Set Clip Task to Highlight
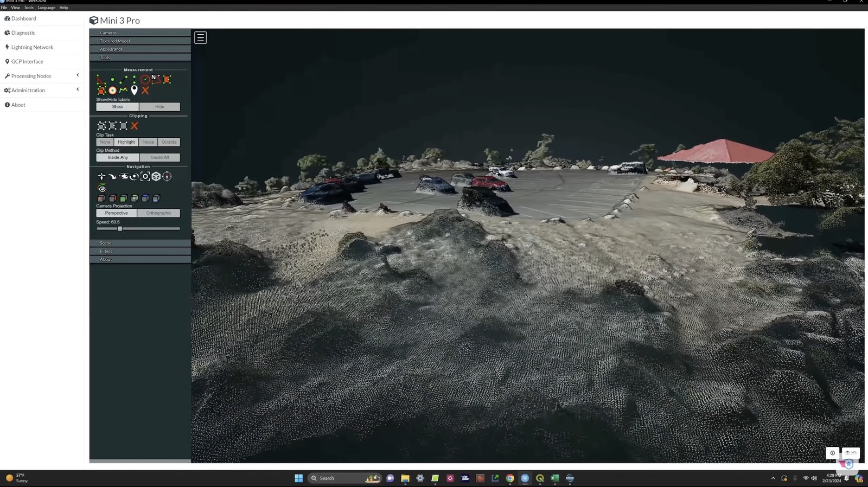Screen dimensions: 868x487 [x=126, y=142]
